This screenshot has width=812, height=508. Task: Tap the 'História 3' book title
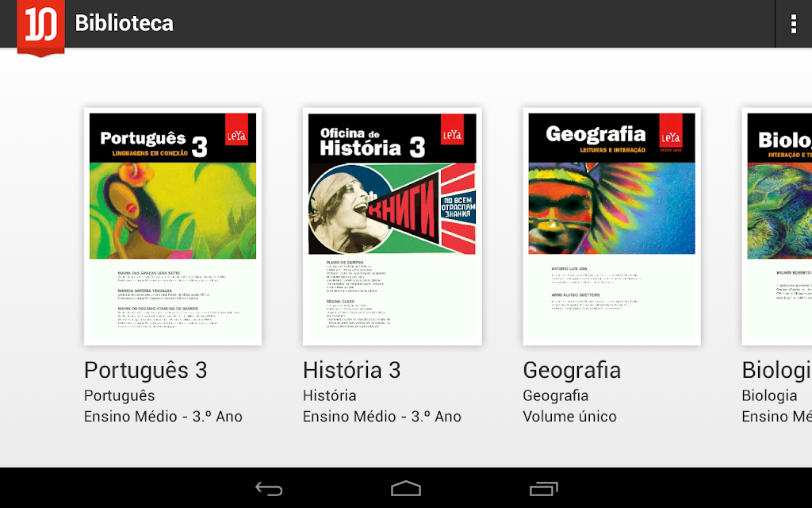click(x=351, y=370)
